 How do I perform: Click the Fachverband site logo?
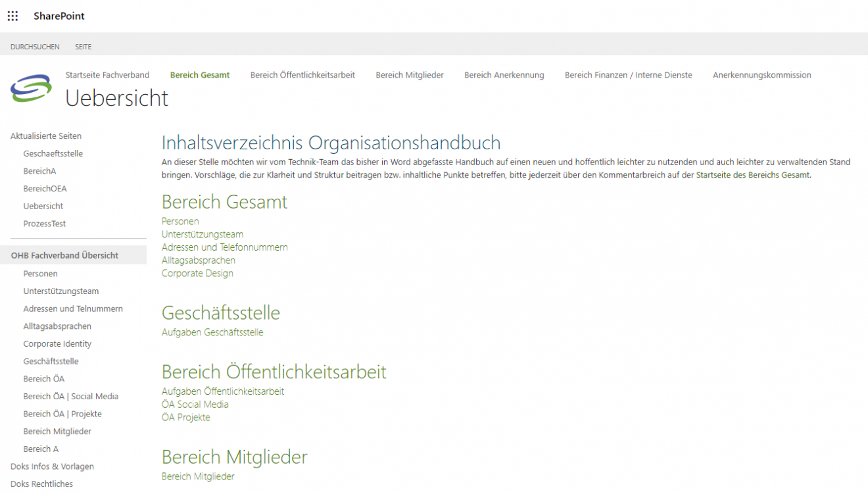[x=31, y=88]
